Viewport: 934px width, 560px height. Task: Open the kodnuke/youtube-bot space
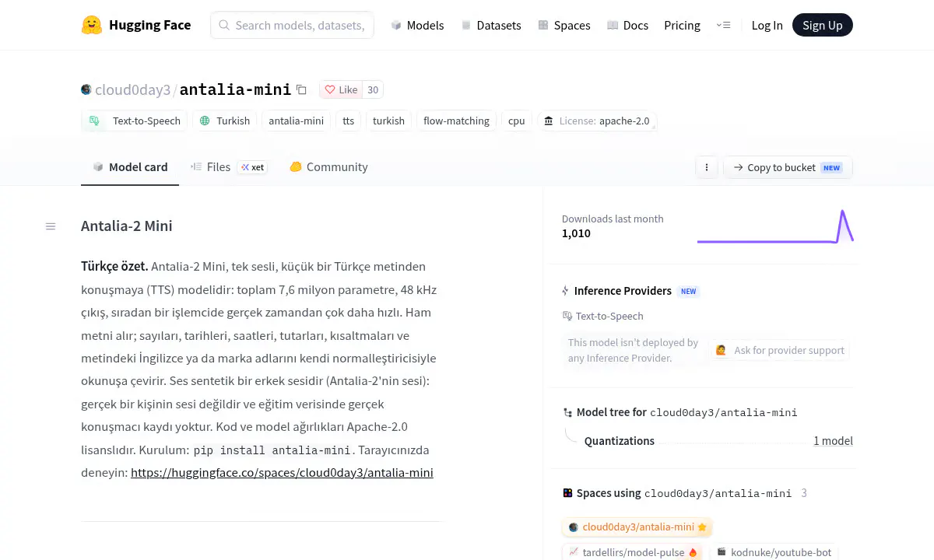774,552
